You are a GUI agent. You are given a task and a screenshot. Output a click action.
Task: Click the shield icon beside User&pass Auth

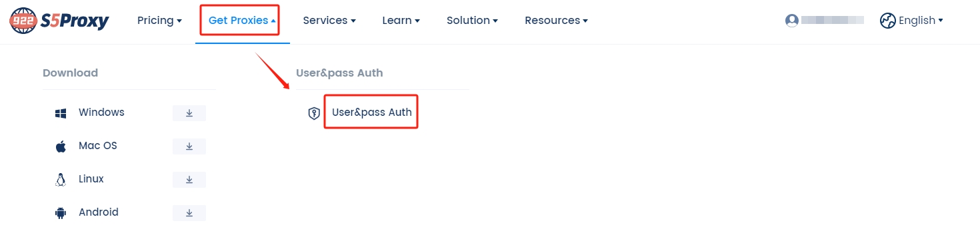[314, 113]
